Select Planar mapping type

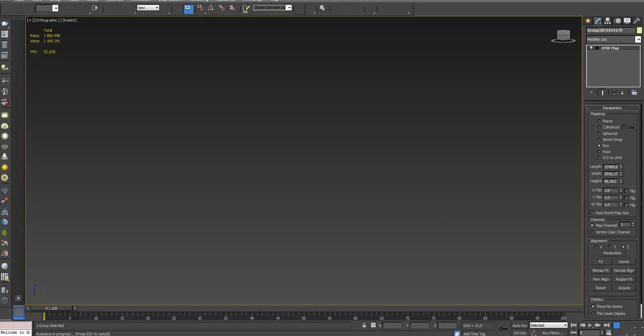click(599, 121)
